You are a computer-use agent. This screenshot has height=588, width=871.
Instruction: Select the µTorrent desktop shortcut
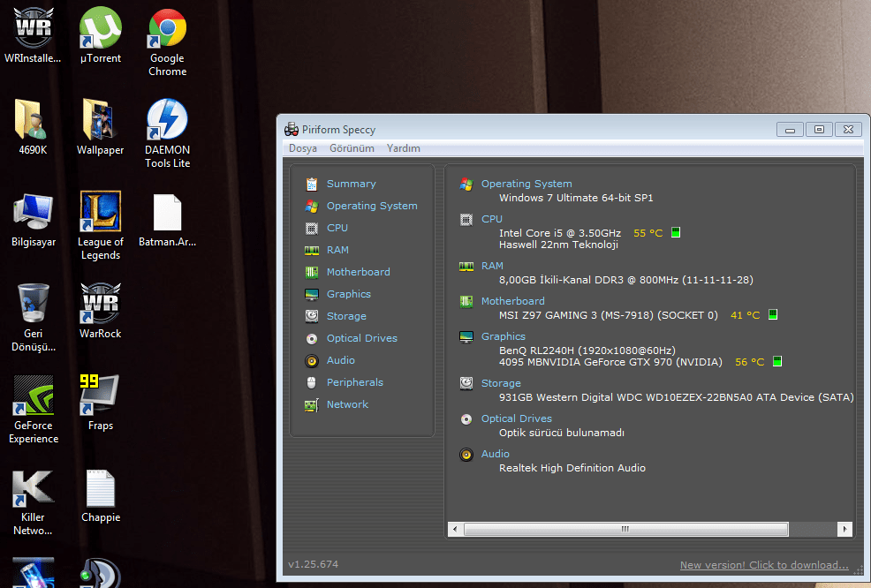point(101,35)
